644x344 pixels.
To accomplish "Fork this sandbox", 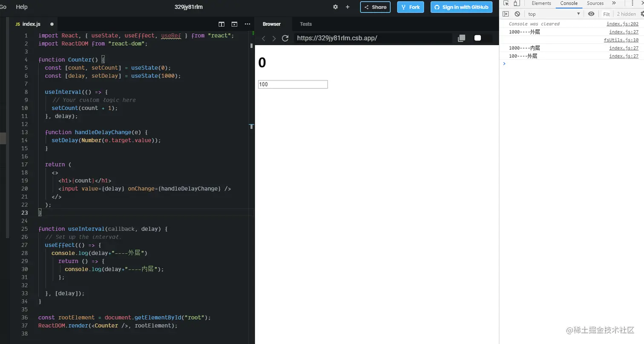I will pos(411,7).
